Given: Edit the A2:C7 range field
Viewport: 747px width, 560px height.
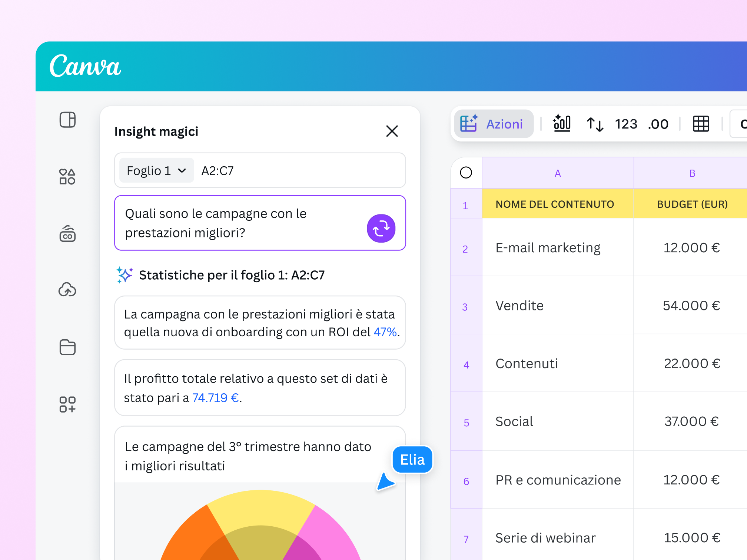Looking at the screenshot, I should tap(218, 170).
